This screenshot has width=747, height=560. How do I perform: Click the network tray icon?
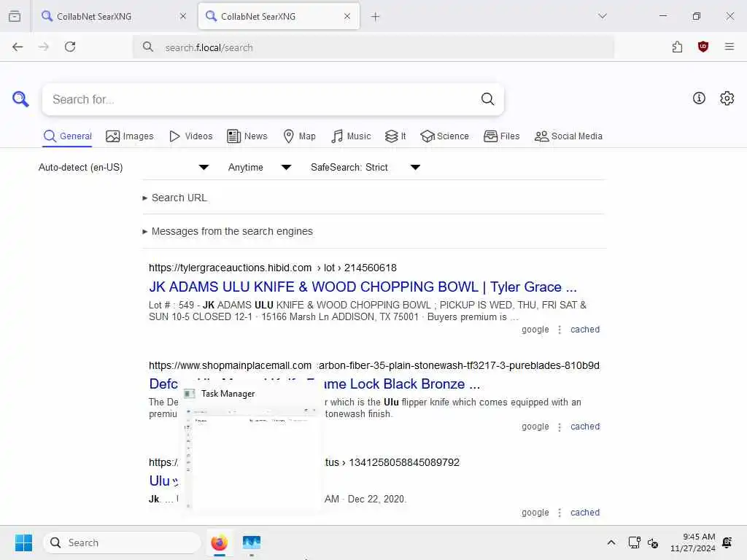click(x=634, y=542)
